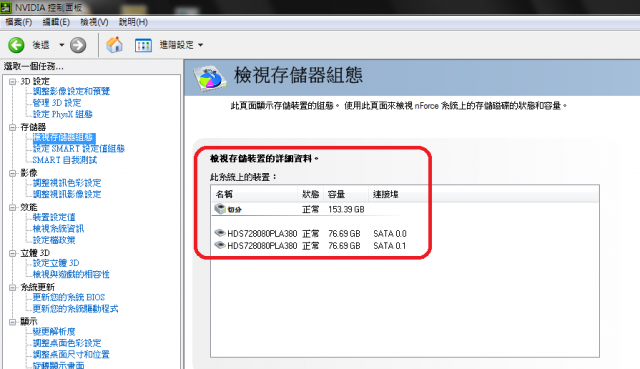Open 調整影像設定和預覽 in the task tree
The image size is (640, 369).
[x=71, y=91]
